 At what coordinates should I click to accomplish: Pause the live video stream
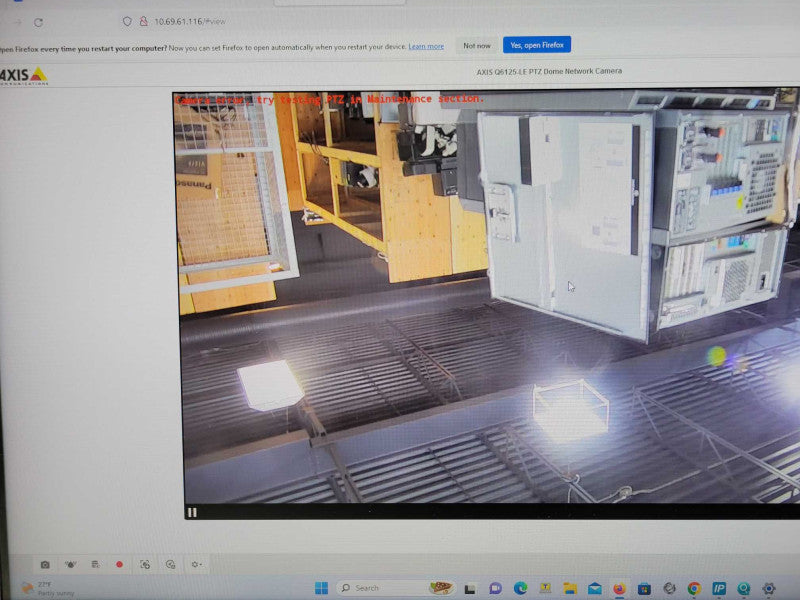pos(192,512)
